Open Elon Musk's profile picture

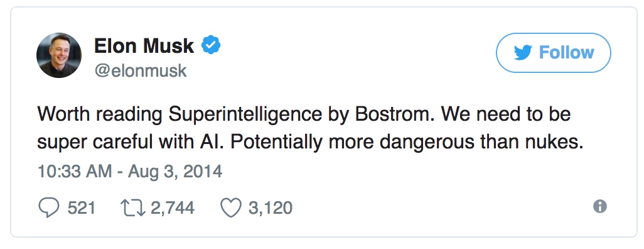coord(59,55)
